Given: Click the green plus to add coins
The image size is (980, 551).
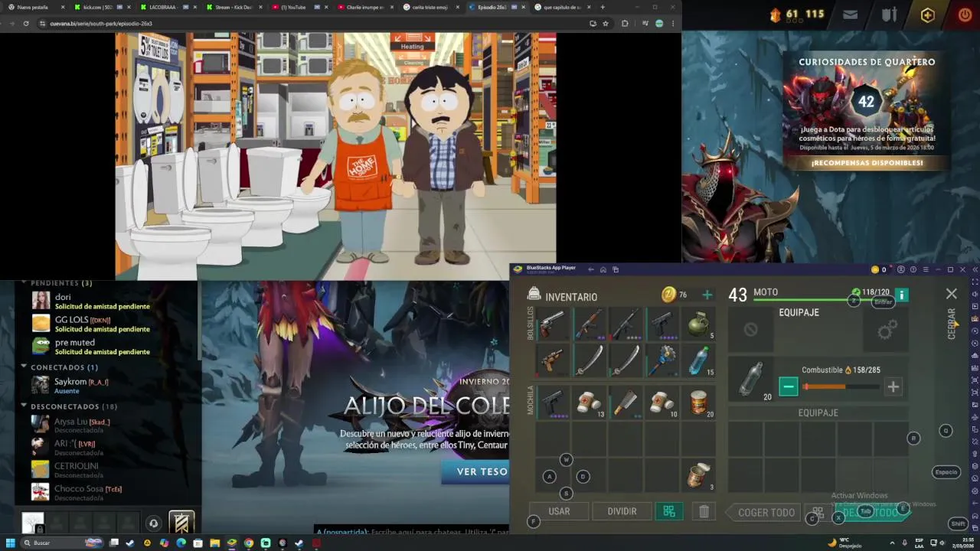Looking at the screenshot, I should click(707, 295).
